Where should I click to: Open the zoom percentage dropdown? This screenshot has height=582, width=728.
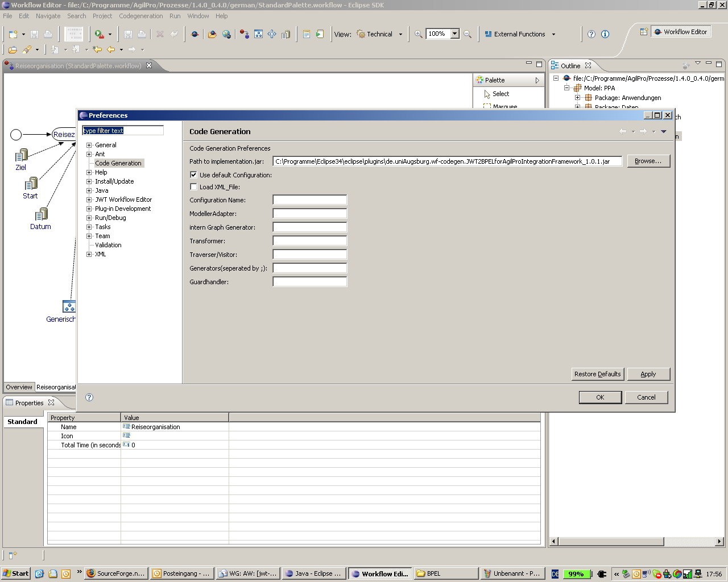[x=454, y=34]
